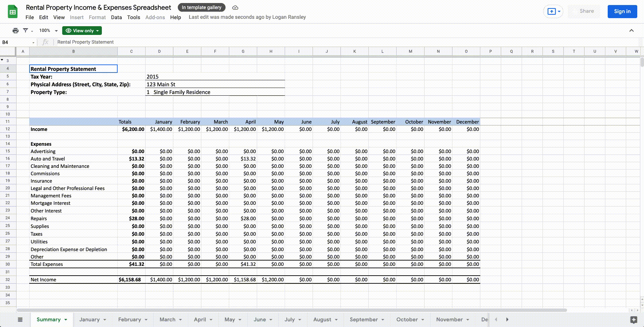Select the row 12 header
The image size is (644, 327).
click(x=8, y=129)
